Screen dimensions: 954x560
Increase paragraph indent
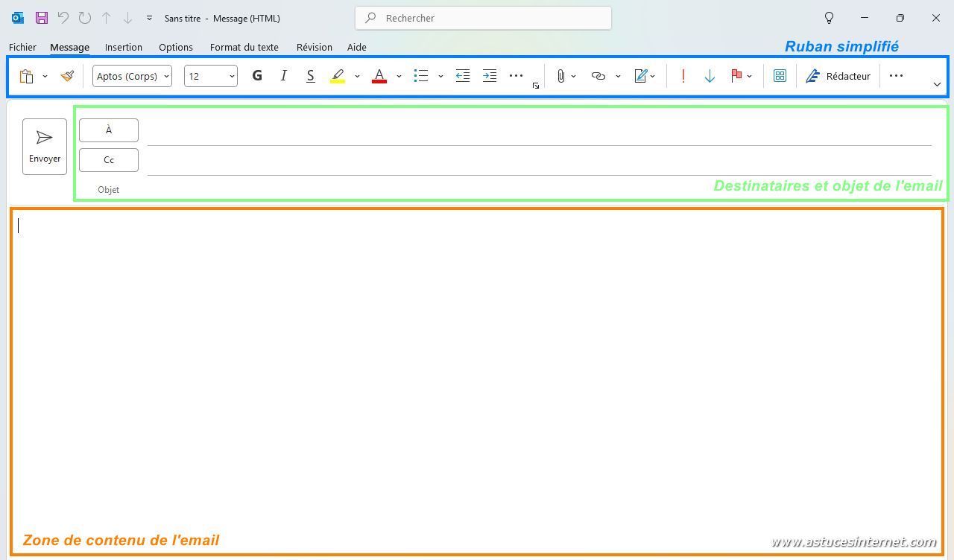point(490,76)
